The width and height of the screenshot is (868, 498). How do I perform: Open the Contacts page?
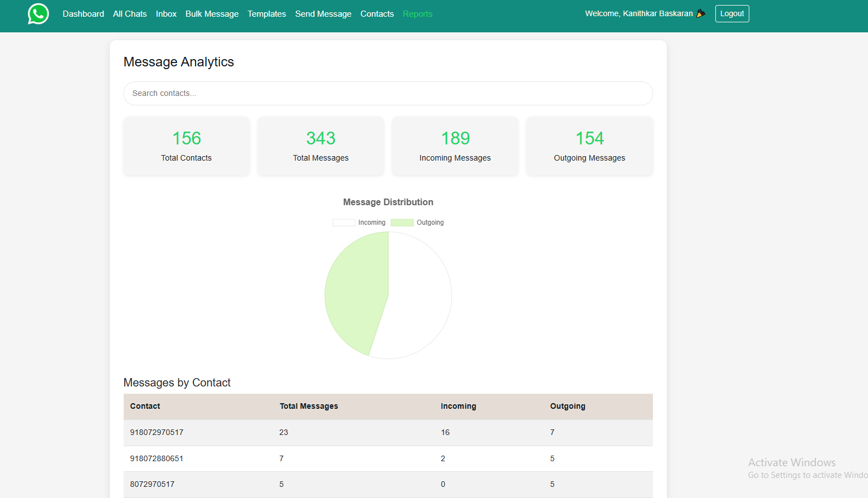click(x=377, y=13)
